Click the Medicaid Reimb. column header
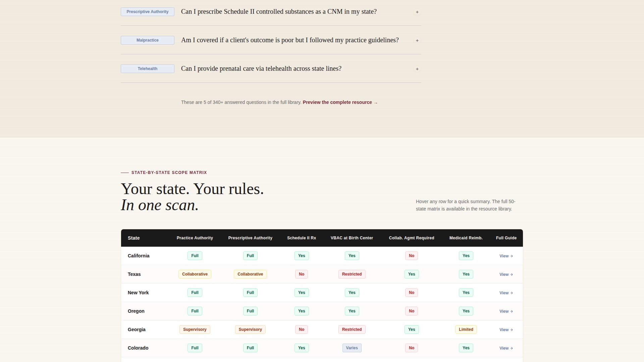 tap(466, 238)
